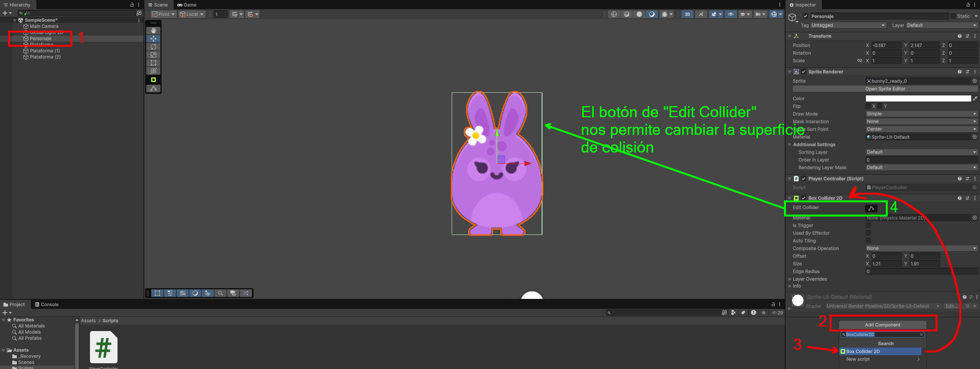
Task: Select the Transform tool in scene toolbar
Action: click(154, 71)
